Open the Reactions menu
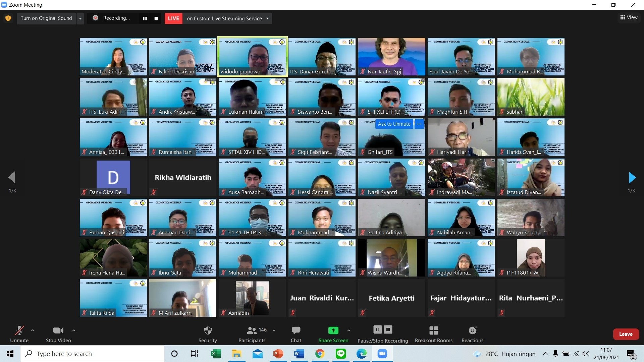 [x=472, y=330]
